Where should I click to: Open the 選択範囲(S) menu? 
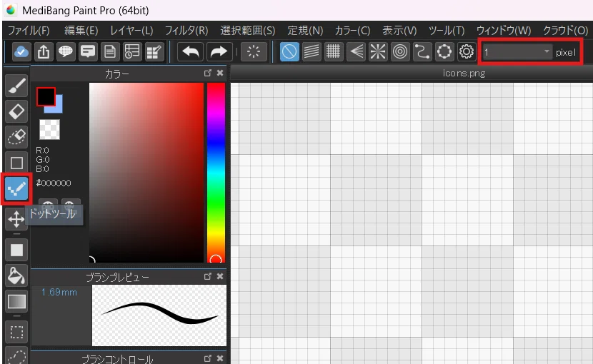click(248, 30)
